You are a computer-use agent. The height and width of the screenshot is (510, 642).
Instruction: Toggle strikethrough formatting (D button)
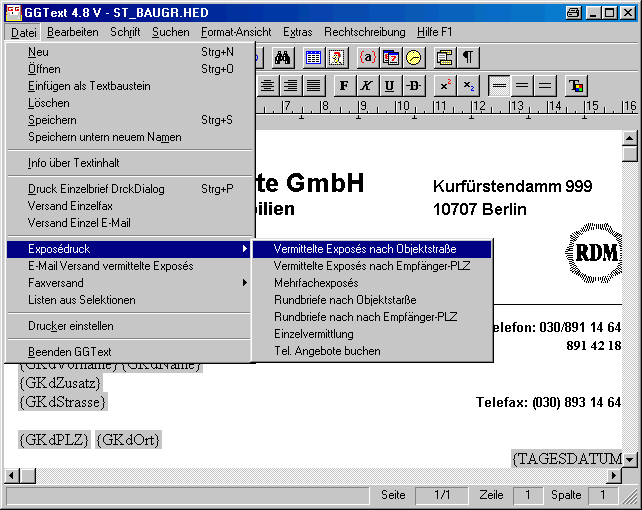[414, 86]
